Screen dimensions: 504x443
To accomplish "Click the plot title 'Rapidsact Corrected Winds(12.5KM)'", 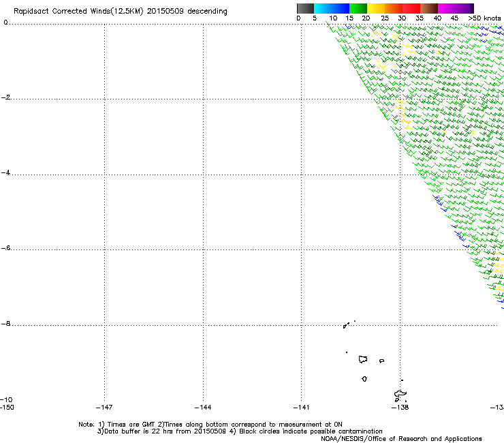I will (x=78, y=12).
